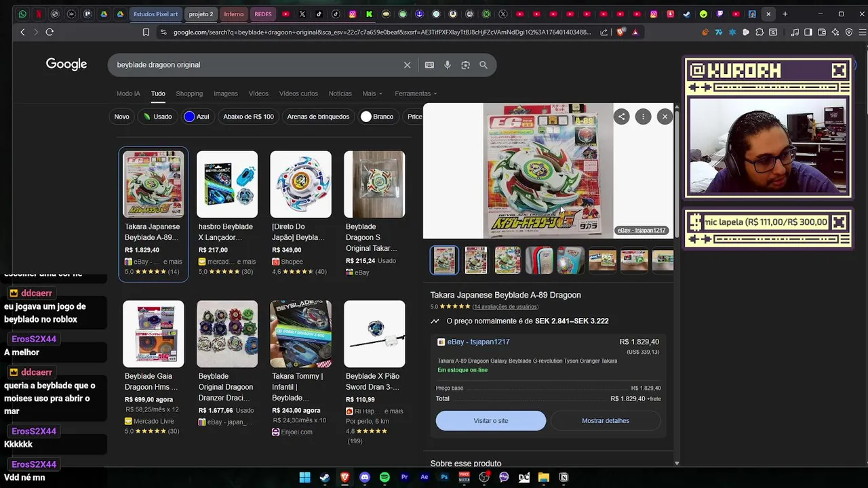The image size is (868, 488).
Task: Open the Inferno tab group
Action: [233, 14]
